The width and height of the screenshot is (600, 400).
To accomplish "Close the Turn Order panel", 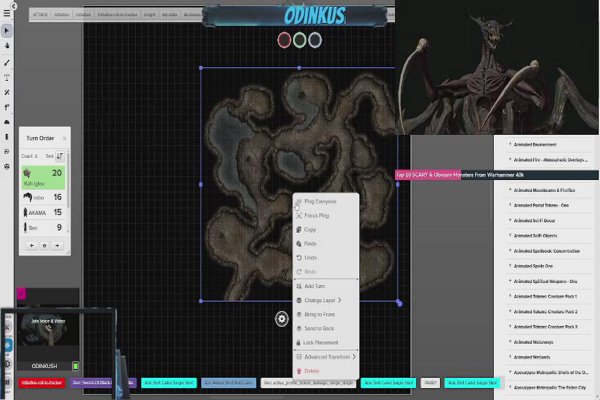I will coord(64,138).
